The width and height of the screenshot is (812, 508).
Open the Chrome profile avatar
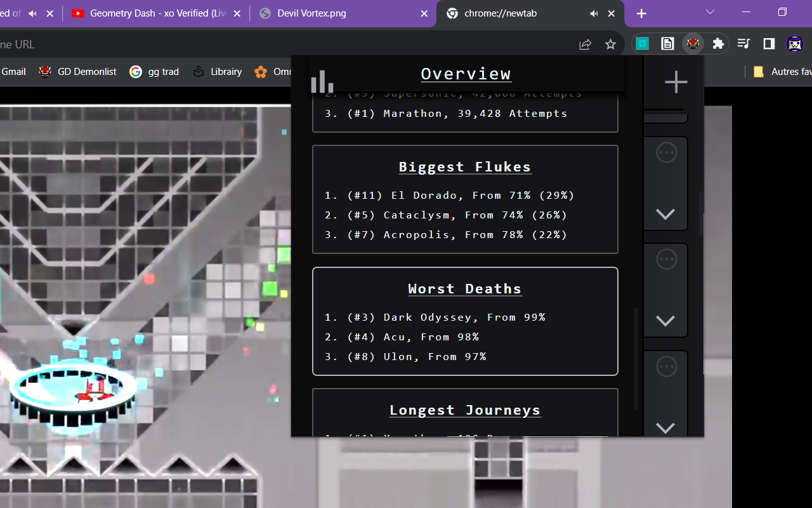pyautogui.click(x=795, y=44)
